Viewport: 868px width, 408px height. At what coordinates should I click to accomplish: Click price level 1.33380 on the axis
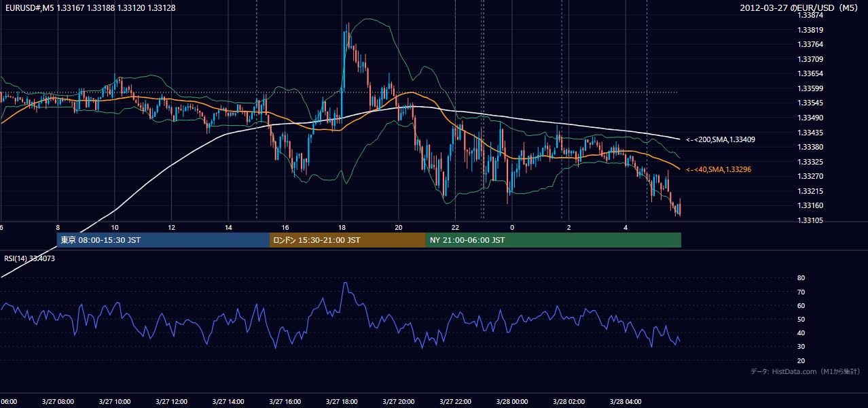click(810, 147)
